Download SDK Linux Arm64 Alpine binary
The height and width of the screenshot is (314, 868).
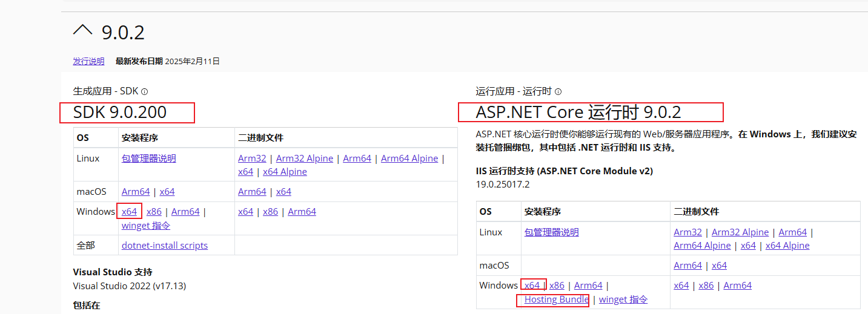pos(409,158)
